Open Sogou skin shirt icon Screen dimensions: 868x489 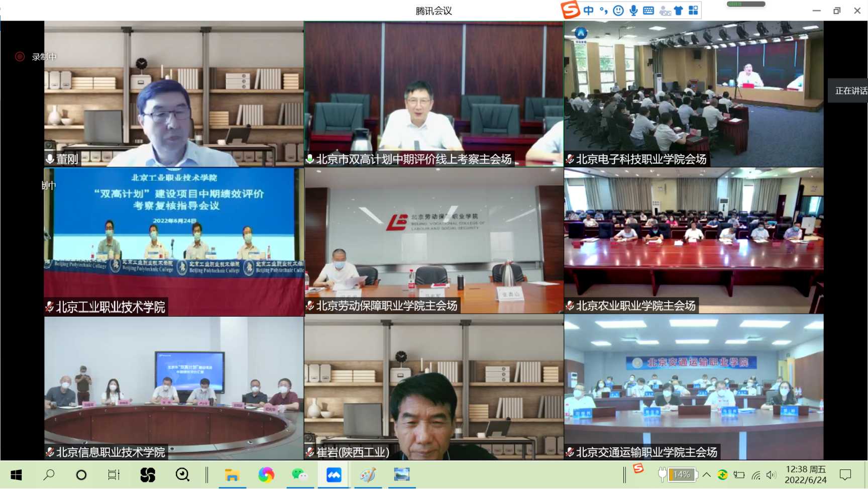point(679,11)
